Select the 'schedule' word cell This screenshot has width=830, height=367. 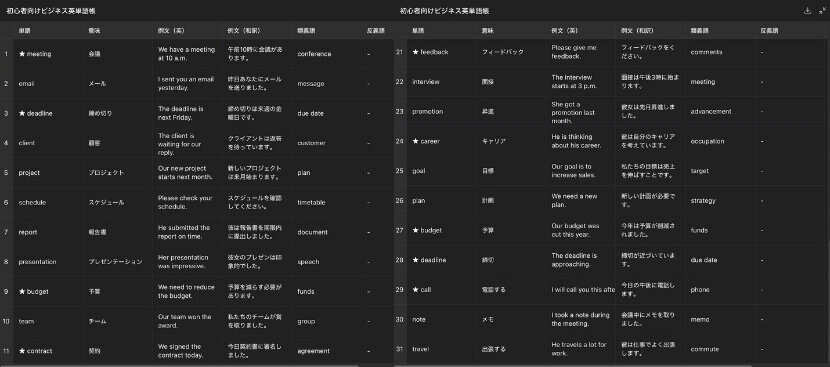(32, 202)
